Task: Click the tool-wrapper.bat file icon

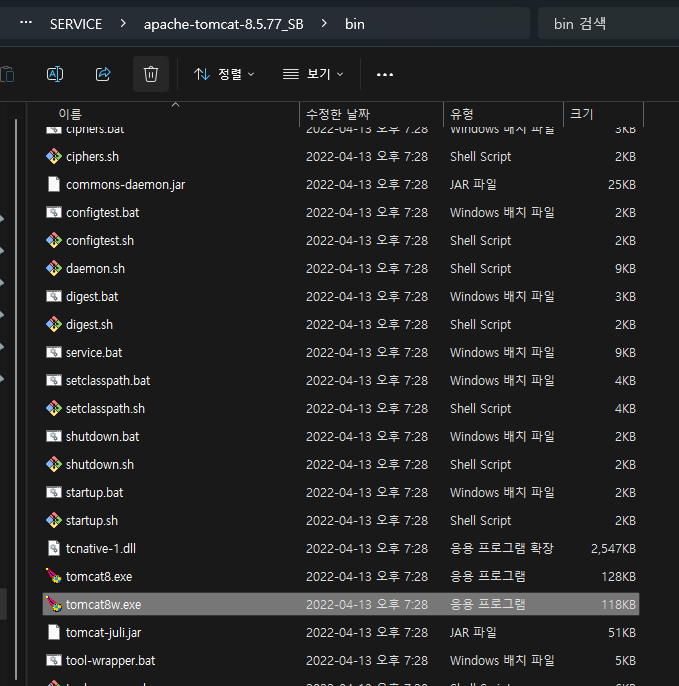Action: click(x=54, y=660)
